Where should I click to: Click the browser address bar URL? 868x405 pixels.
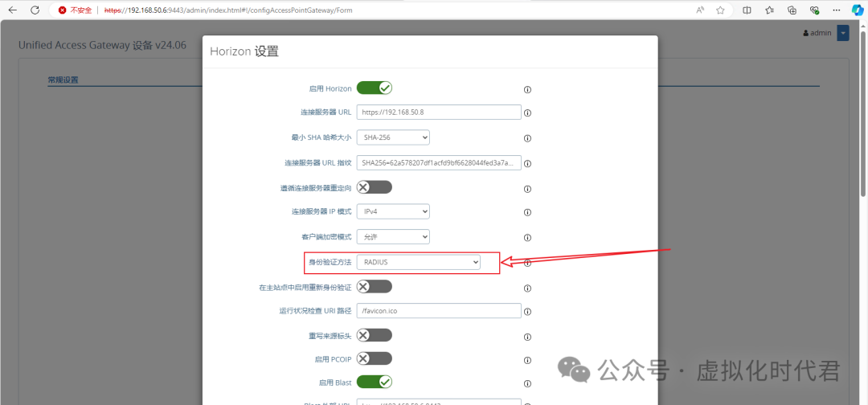click(x=227, y=10)
